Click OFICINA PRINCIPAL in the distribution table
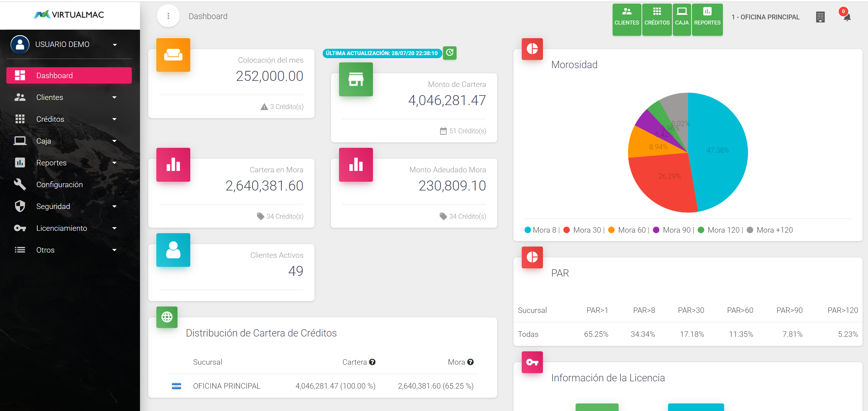The height and width of the screenshot is (411, 868). click(x=226, y=386)
